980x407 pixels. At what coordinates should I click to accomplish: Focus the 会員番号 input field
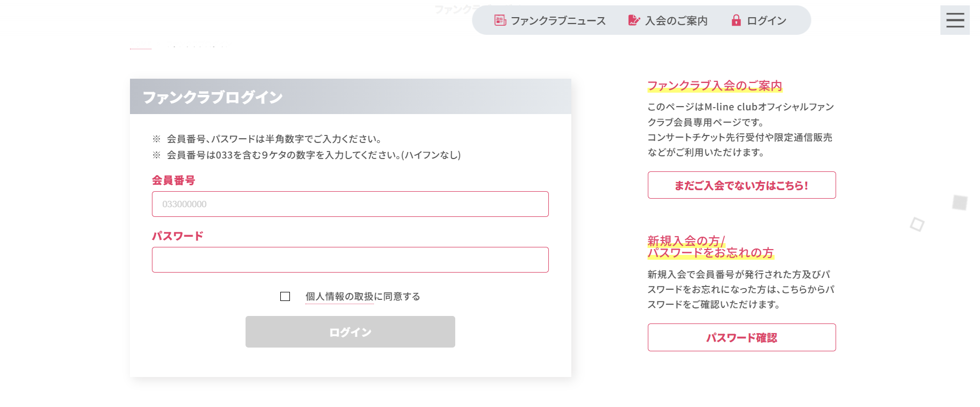350,204
